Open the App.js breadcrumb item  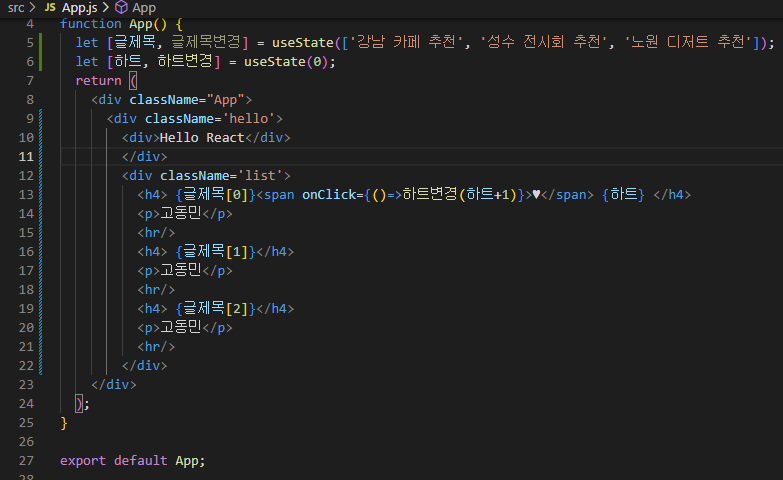(79, 7)
